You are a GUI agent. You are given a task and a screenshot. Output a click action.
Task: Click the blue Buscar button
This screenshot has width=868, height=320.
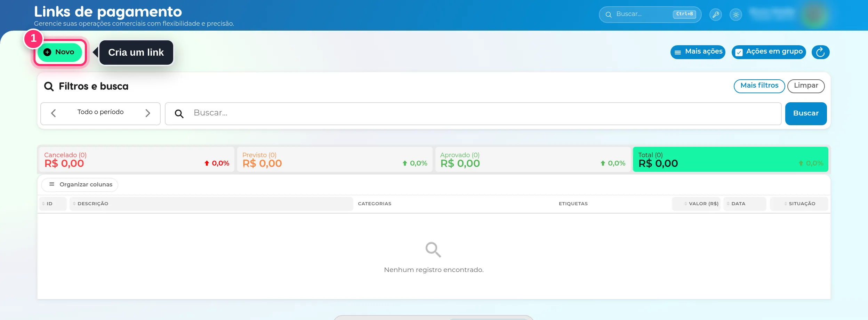tap(806, 113)
